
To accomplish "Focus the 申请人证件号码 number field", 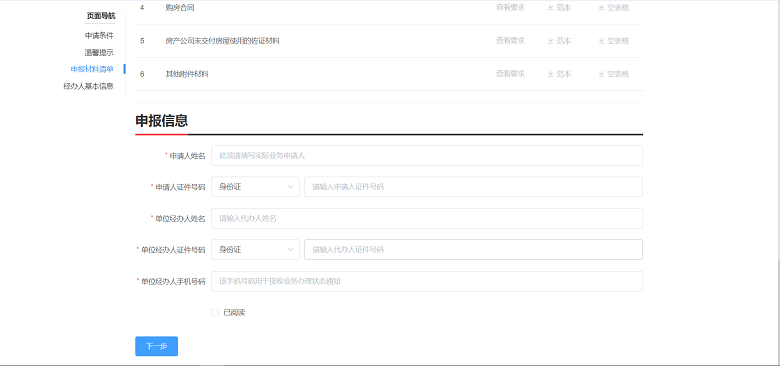I will click(x=473, y=186).
